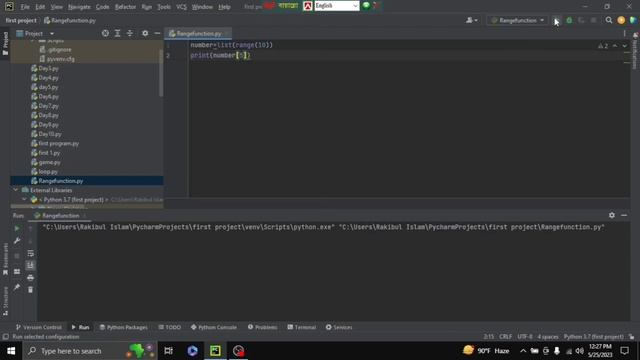This screenshot has height=360, width=640.
Task: Open the Problems tool window
Action: [x=262, y=327]
